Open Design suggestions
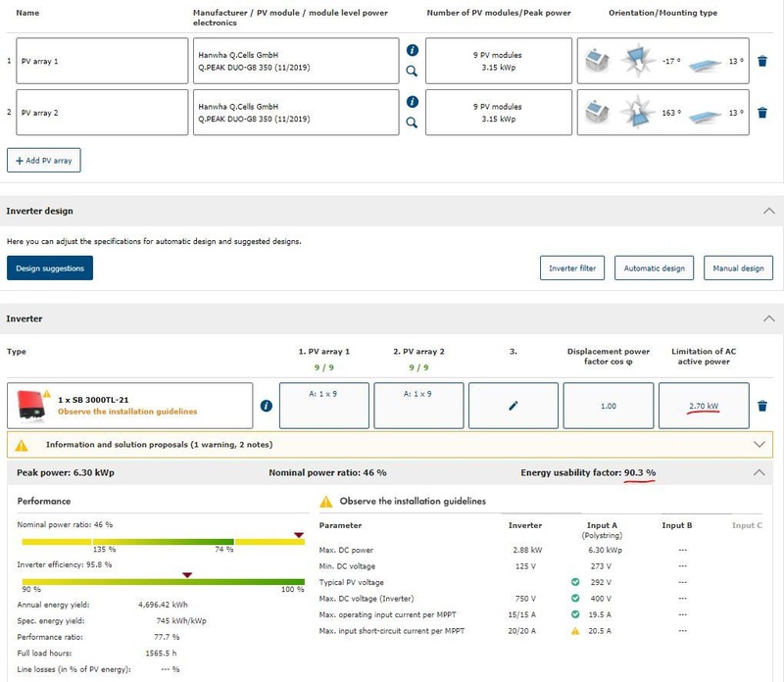 pos(50,268)
